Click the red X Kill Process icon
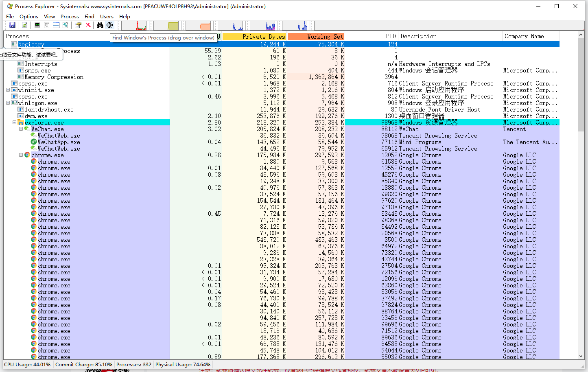Viewport: 588px width, 372px height. pyautogui.click(x=88, y=25)
